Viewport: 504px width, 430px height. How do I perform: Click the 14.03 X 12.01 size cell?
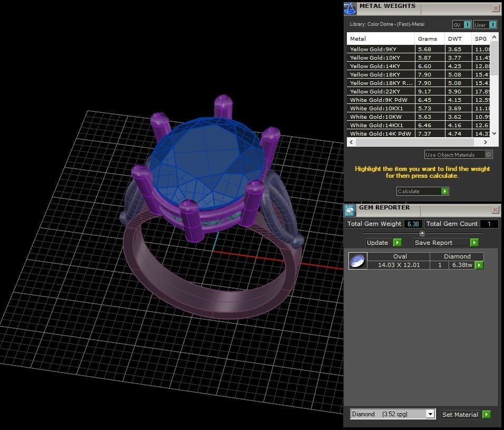pyautogui.click(x=399, y=265)
